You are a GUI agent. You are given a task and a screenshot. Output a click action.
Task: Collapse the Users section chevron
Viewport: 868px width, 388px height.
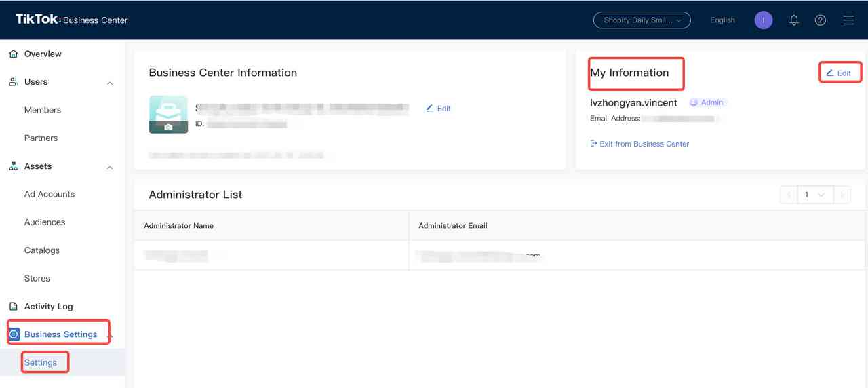110,83
